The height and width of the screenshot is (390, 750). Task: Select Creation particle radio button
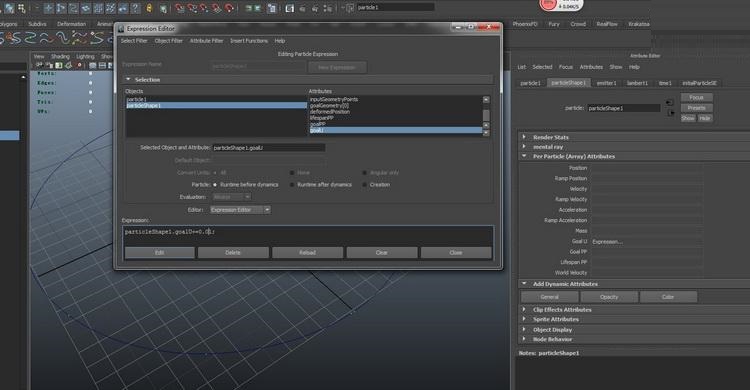tap(364, 185)
